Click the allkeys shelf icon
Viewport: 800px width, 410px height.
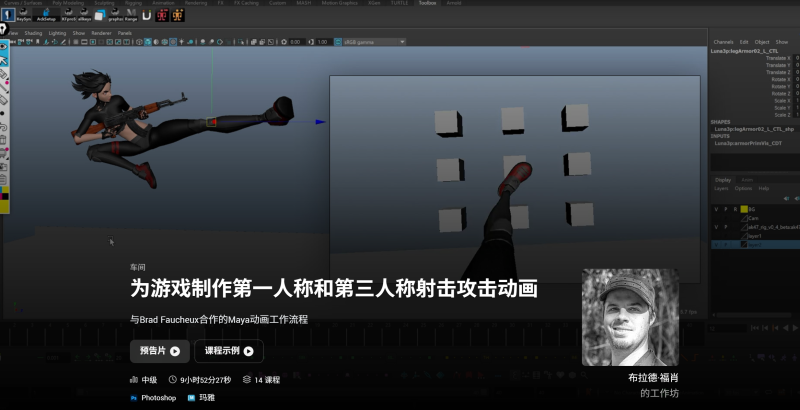click(84, 15)
